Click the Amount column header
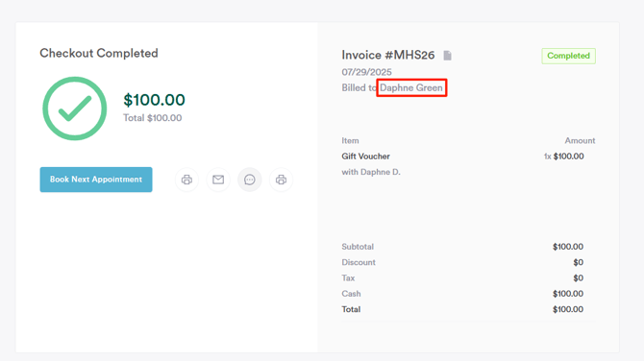 (x=580, y=141)
